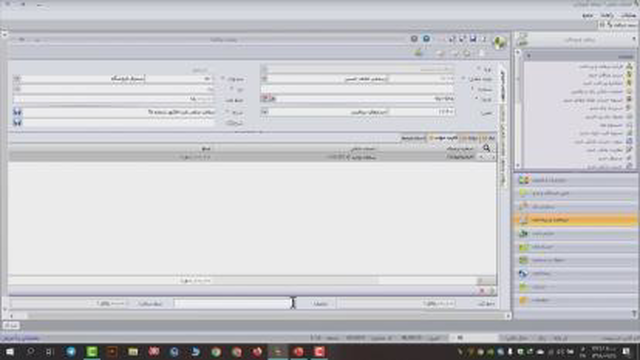The height and width of the screenshot is (360, 640).
Task: Open the leftmost of three top menu items
Action: tap(588, 15)
